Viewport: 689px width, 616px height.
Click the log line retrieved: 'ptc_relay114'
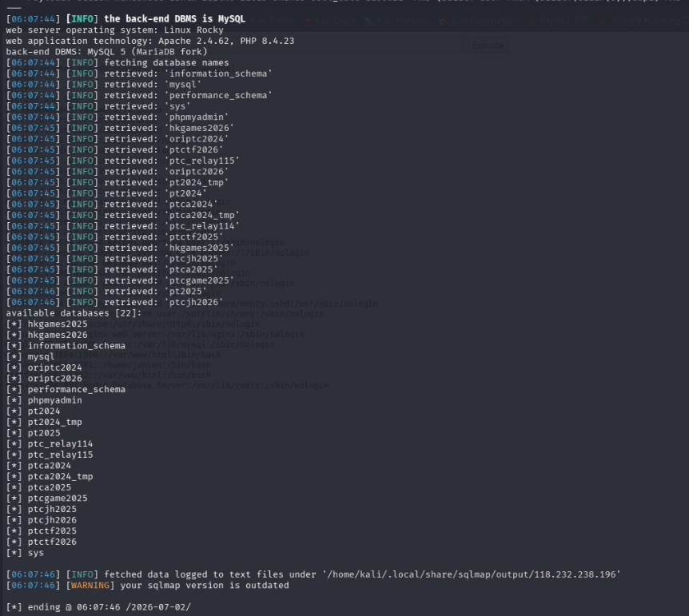tap(122, 226)
